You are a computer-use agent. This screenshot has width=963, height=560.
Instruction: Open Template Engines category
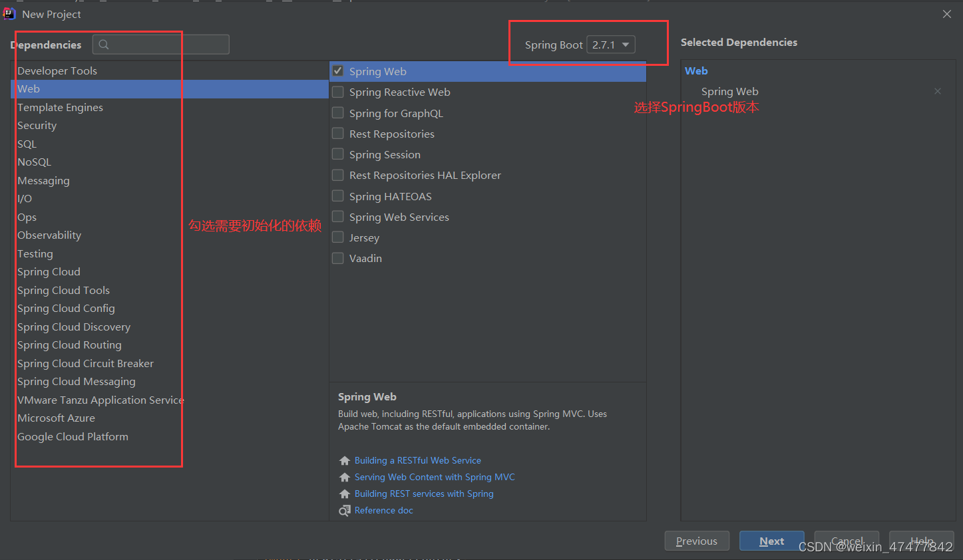(170, 107)
